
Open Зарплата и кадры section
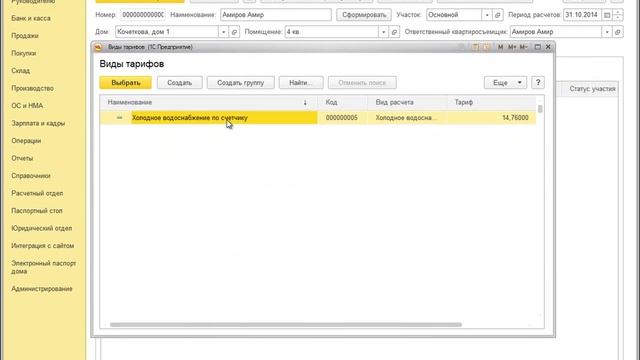point(38,123)
